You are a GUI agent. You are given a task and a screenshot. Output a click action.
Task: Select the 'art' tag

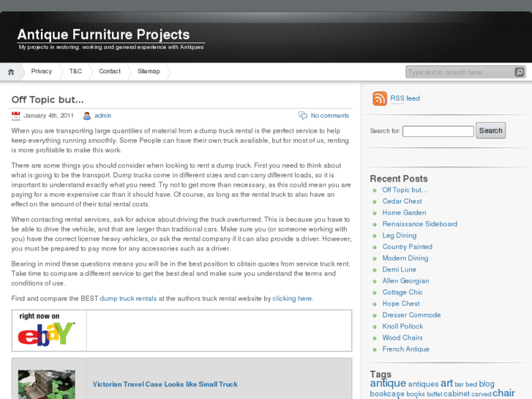pyautogui.click(x=446, y=384)
